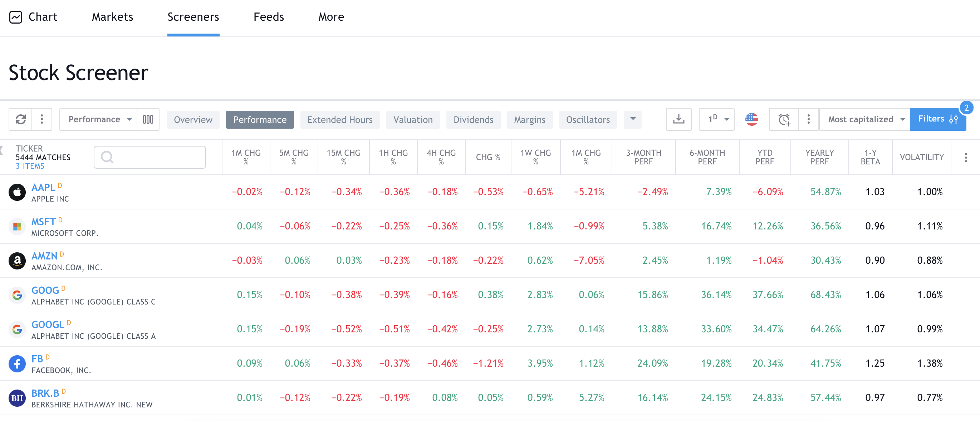This screenshot has height=421, width=980.
Task: Expand the Performance column set dropdown
Action: pos(98,119)
